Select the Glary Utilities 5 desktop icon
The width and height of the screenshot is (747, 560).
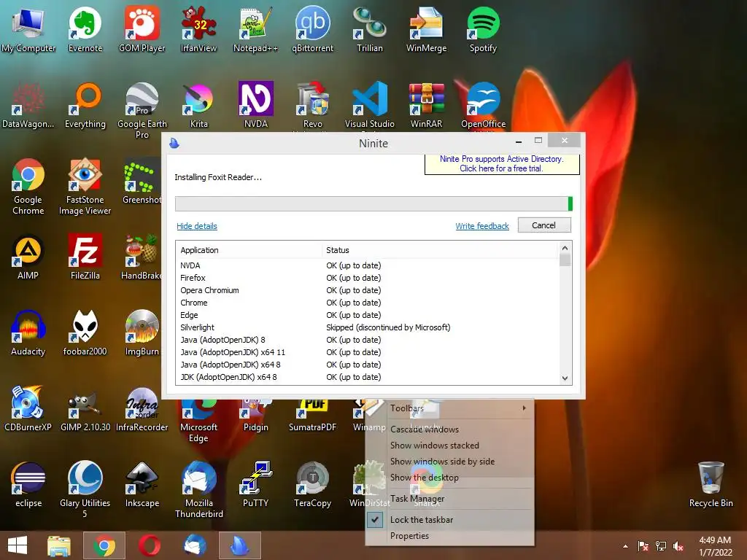coord(85,489)
